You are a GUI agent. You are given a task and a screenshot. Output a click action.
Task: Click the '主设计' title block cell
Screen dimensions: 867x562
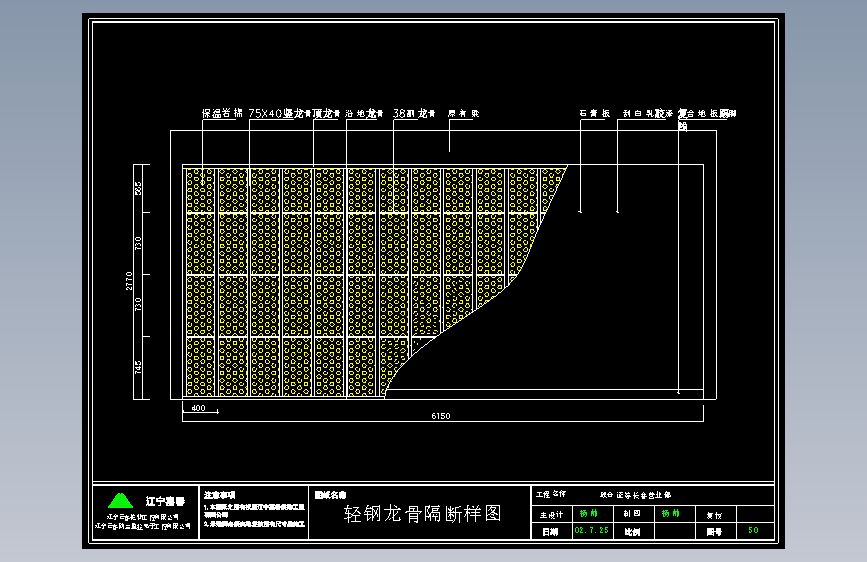click(x=551, y=515)
